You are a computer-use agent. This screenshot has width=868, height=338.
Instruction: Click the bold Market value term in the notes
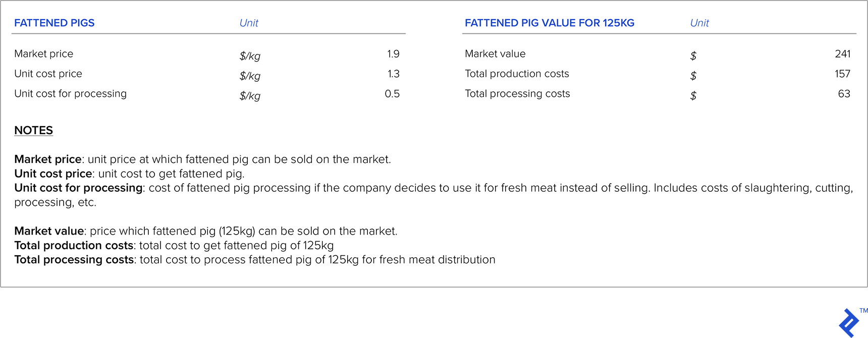click(49, 231)
